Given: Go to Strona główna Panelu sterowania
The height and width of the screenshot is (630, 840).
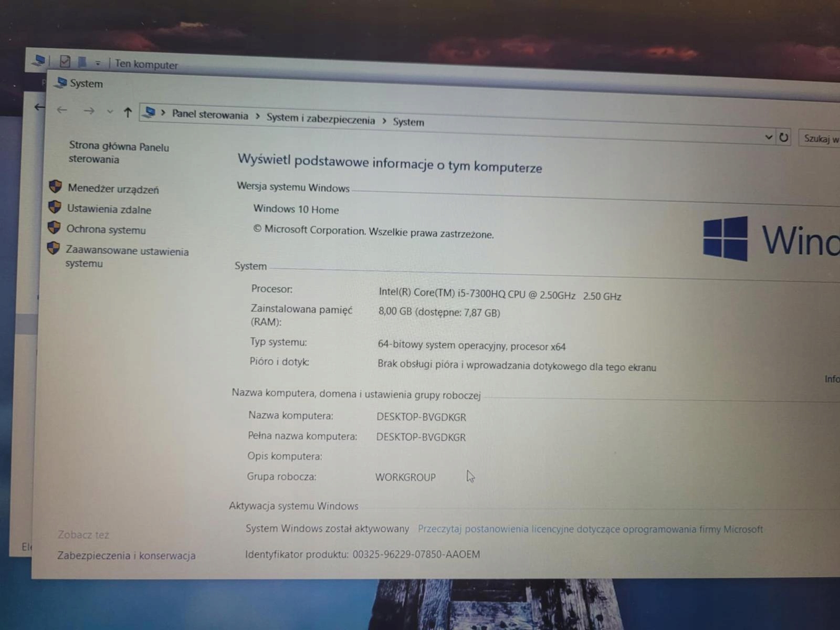Looking at the screenshot, I should click(119, 152).
